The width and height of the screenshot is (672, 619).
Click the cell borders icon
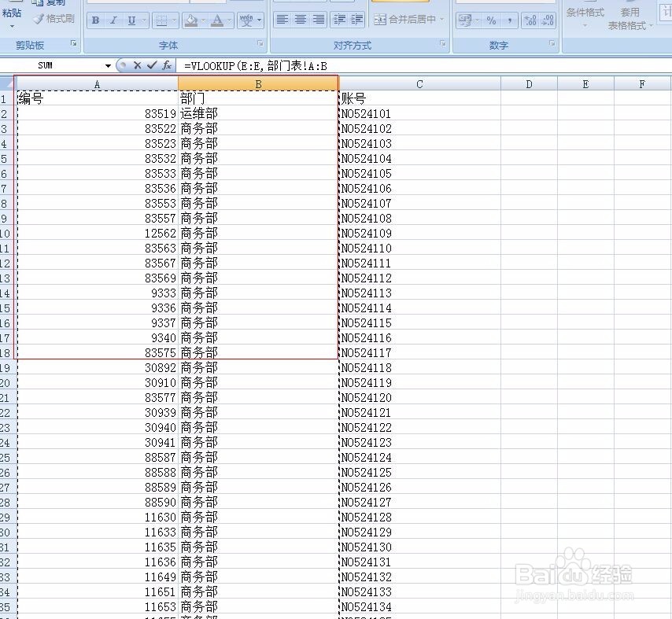[x=161, y=20]
